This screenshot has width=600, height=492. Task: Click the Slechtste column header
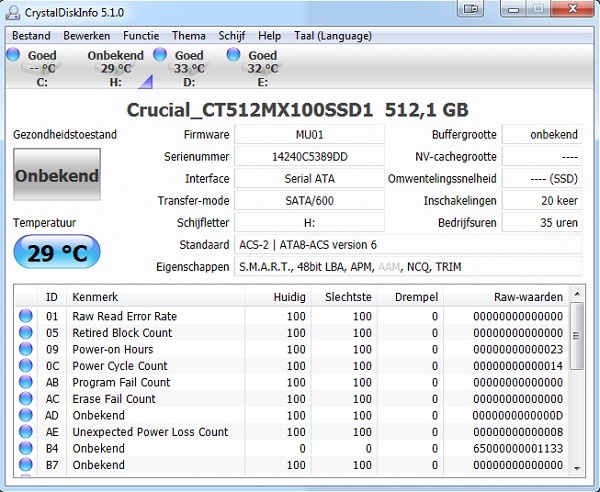344,297
